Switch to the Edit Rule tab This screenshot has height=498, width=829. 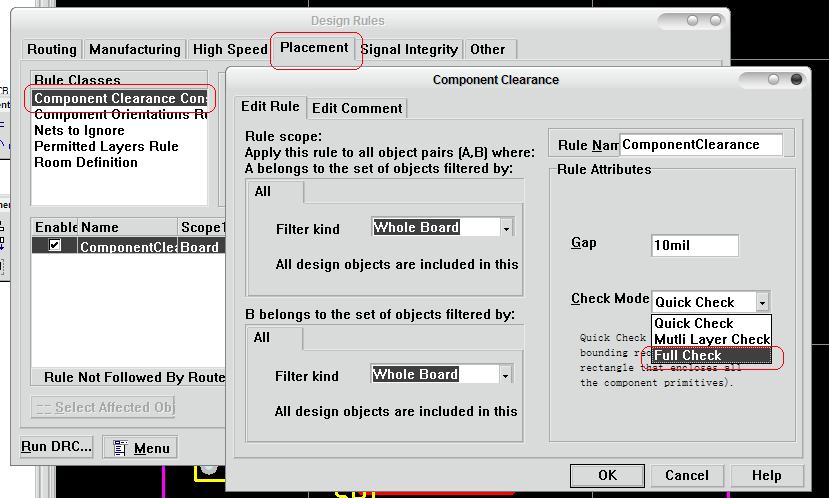270,106
